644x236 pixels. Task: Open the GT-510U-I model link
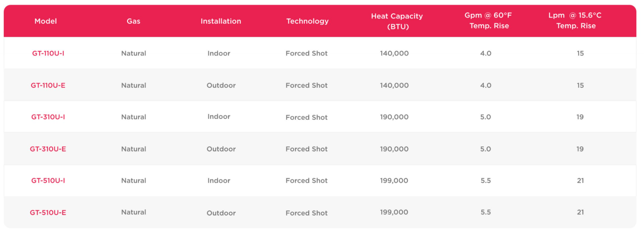(x=48, y=180)
